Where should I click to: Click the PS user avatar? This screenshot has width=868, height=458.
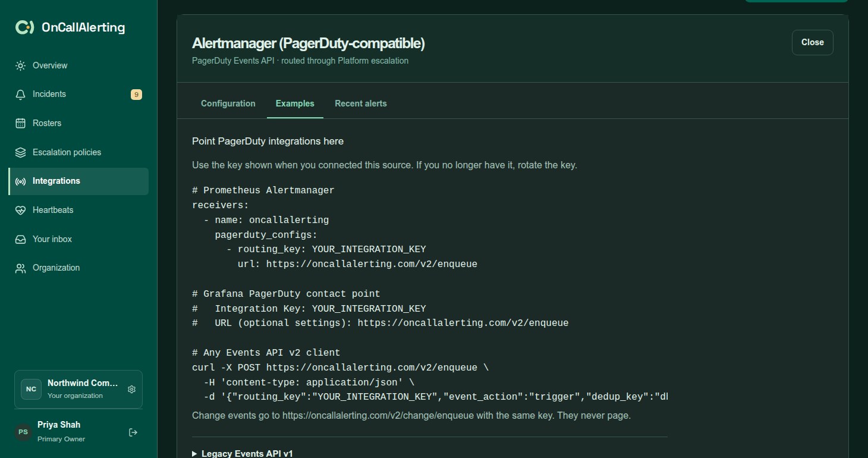(23, 432)
